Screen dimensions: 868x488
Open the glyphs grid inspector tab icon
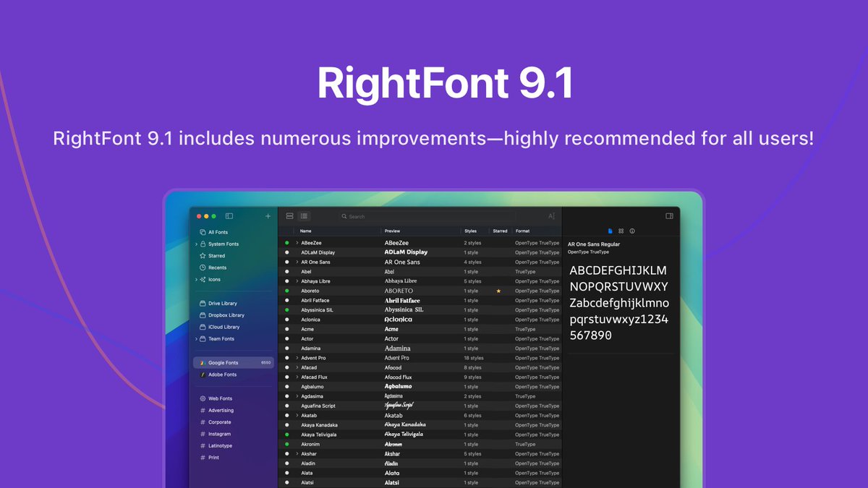tap(621, 231)
